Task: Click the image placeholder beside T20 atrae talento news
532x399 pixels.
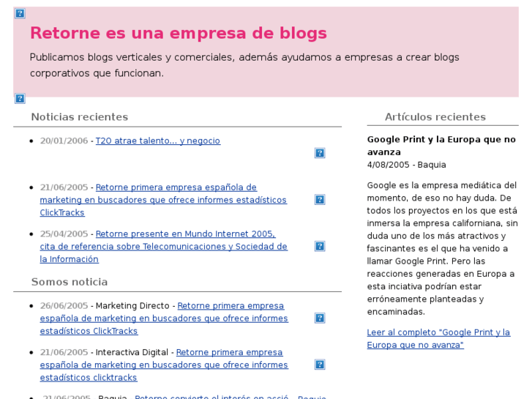Action: click(320, 153)
